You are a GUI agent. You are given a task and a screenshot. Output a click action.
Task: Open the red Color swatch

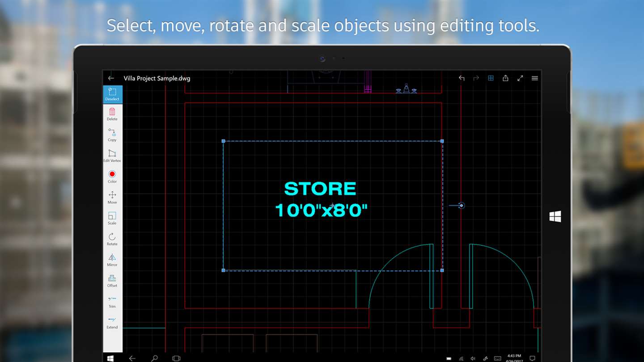click(x=112, y=177)
